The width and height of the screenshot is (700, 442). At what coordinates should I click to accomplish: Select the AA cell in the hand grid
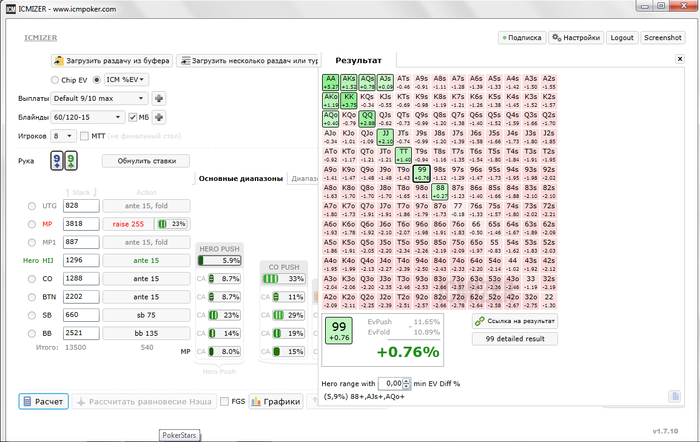pos(330,83)
